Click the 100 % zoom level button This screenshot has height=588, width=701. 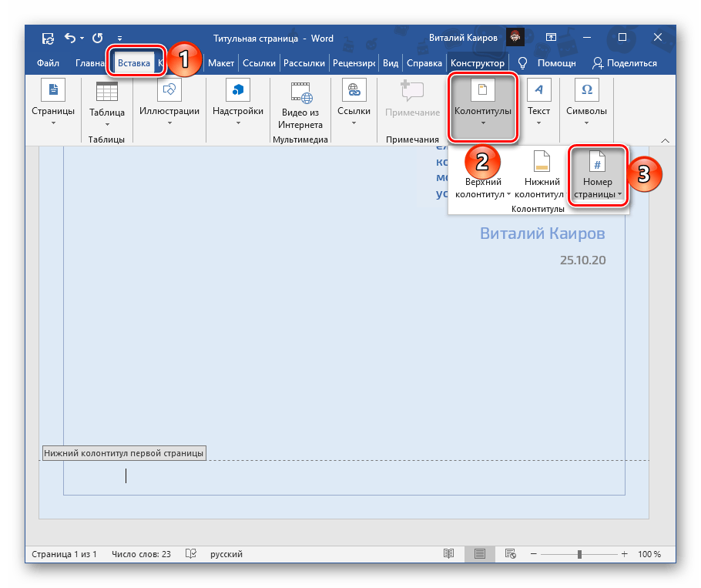tap(649, 554)
